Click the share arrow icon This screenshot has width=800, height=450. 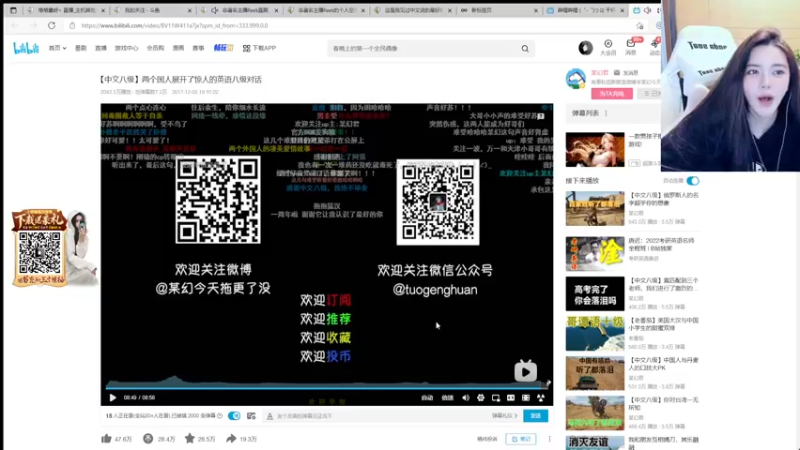point(231,438)
